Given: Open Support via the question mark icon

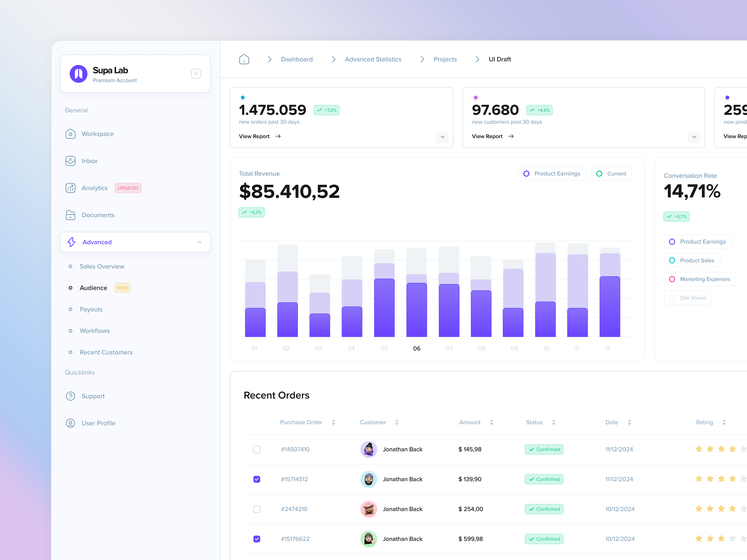Looking at the screenshot, I should pos(70,396).
